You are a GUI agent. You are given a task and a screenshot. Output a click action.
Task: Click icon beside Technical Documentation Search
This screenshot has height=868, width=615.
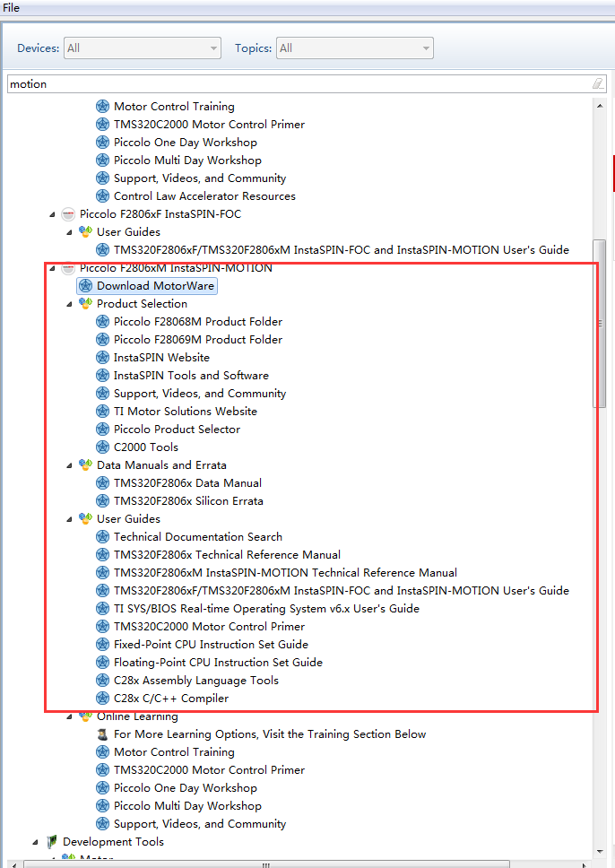point(102,537)
